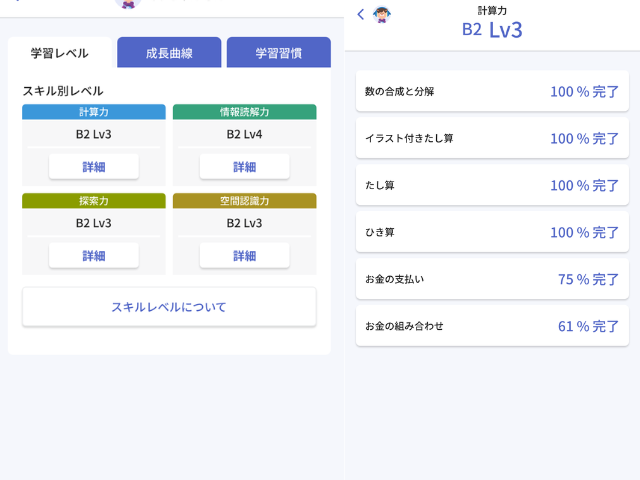Select the 学習レベル tab

[x=60, y=53]
